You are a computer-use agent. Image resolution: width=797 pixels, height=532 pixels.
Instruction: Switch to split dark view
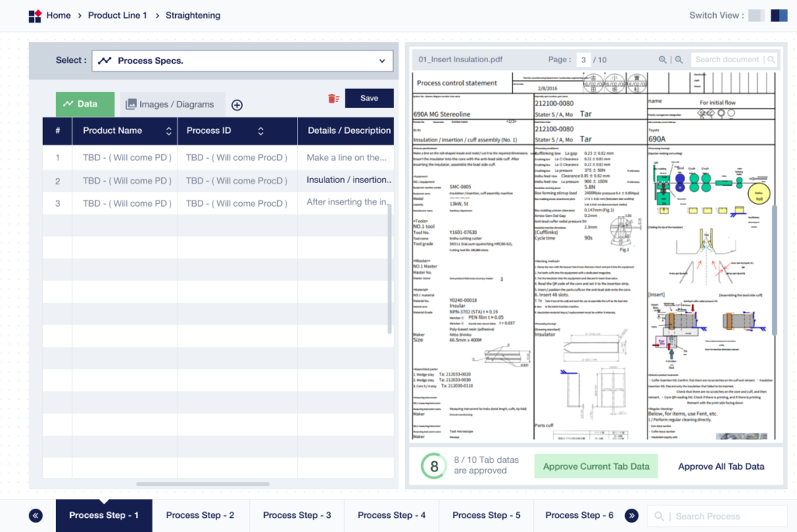pyautogui.click(x=779, y=16)
